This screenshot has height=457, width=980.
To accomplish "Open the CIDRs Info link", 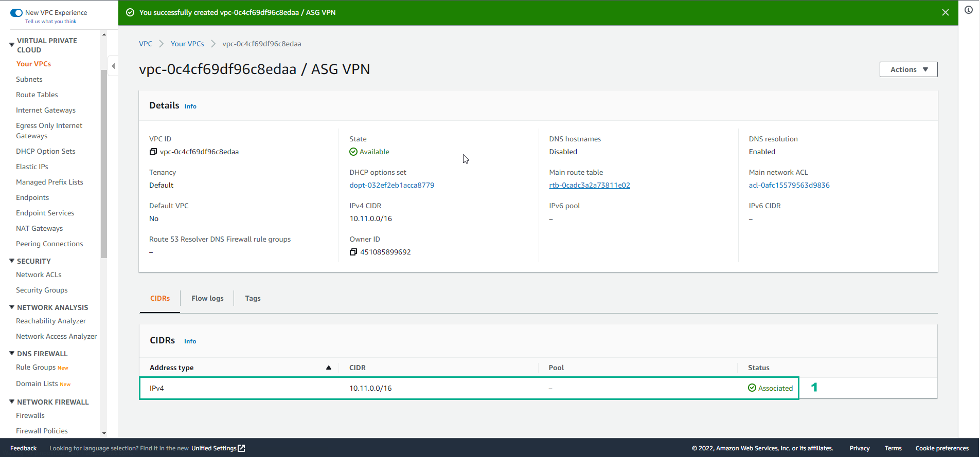I will [190, 341].
